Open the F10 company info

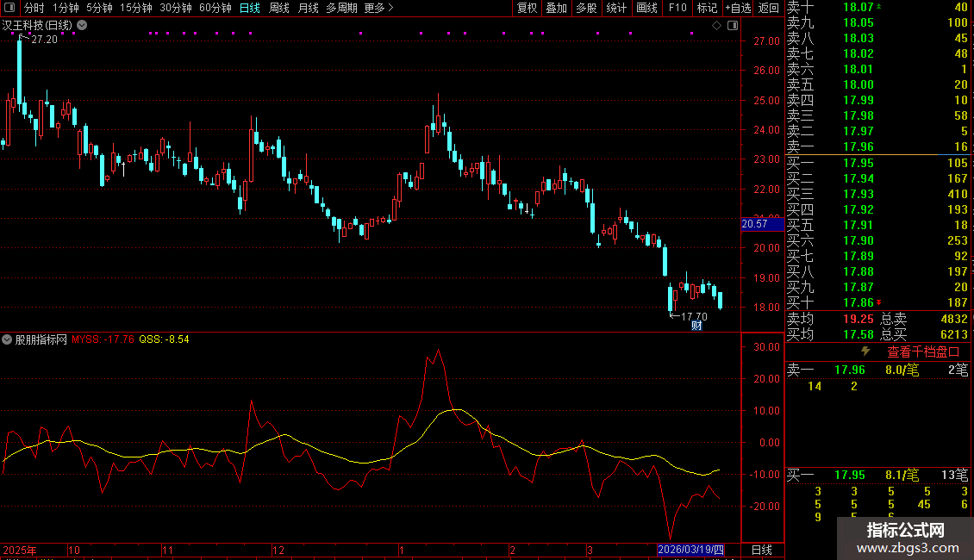677,8
